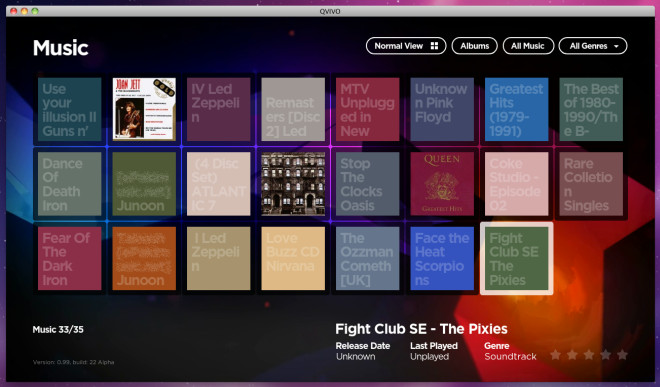Open The Best of 1980-1990 album tile

591,109
